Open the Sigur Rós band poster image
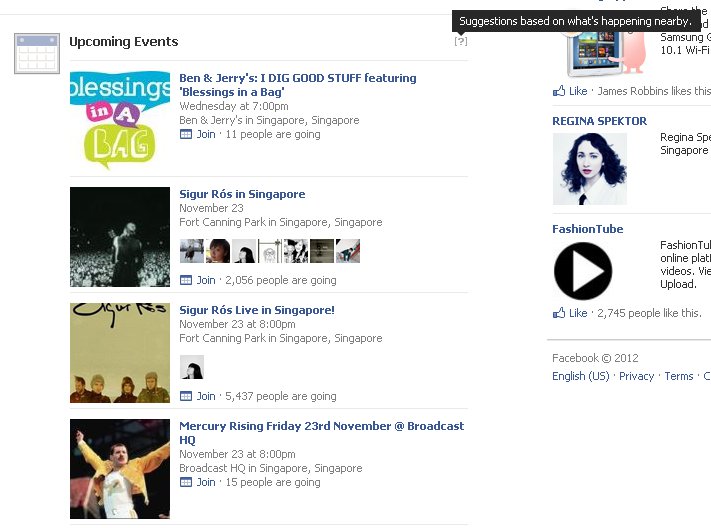The width and height of the screenshot is (711, 528). (120, 353)
